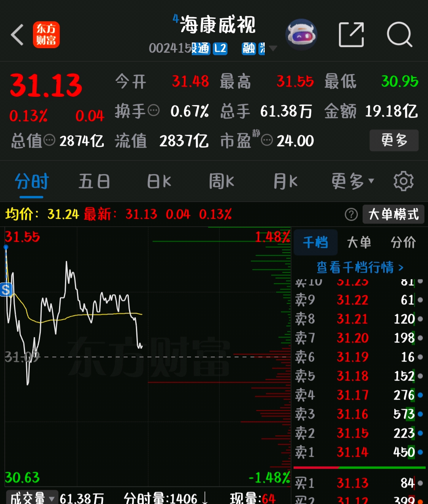428x504 pixels.
Task: Select 卖7 row at 31.20
Action: [x=359, y=338]
